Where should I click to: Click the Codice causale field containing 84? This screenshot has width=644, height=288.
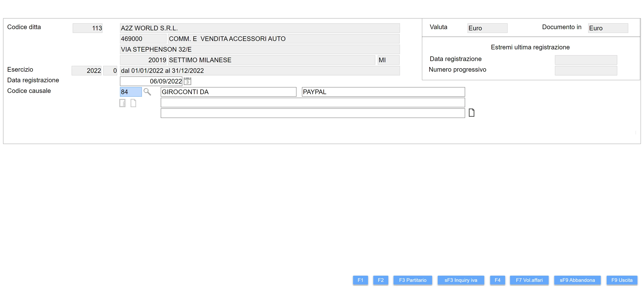pyautogui.click(x=131, y=92)
